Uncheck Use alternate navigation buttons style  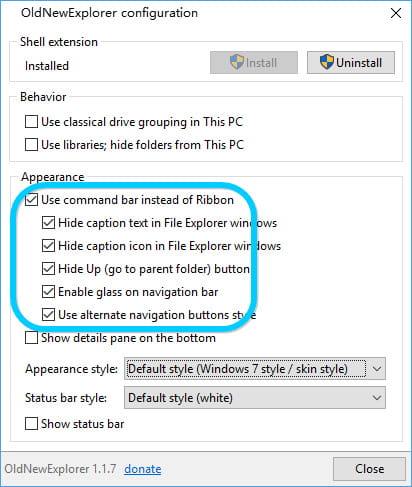click(x=48, y=315)
